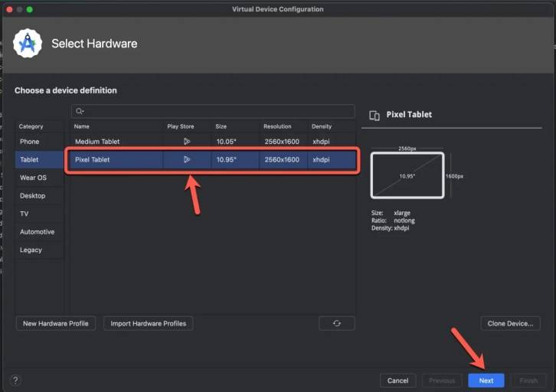Sort devices by Resolution column header

tap(277, 126)
